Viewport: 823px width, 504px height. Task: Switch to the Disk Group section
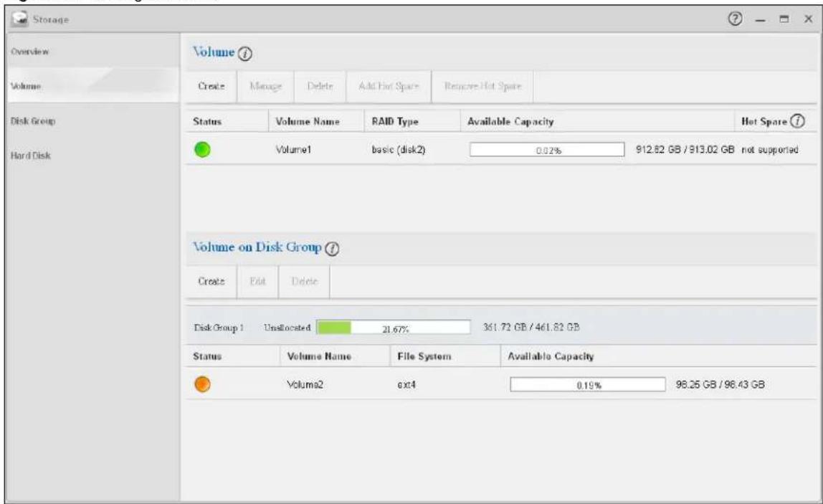point(92,120)
